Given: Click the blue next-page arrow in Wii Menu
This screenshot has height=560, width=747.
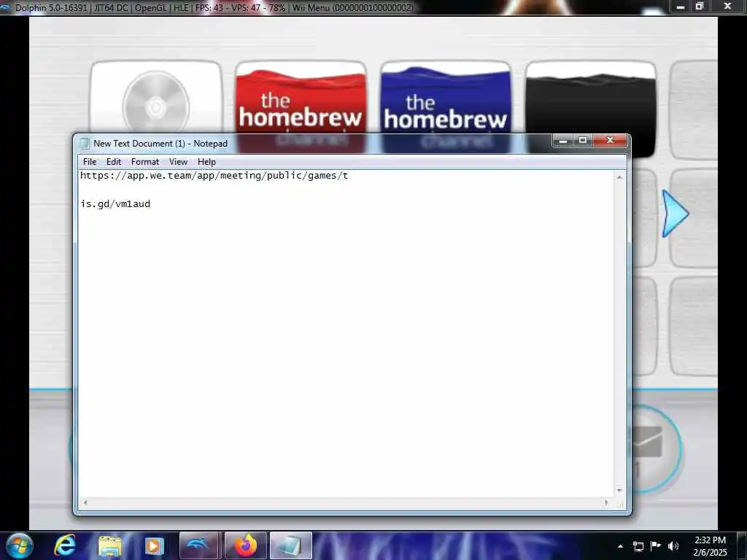Looking at the screenshot, I should point(675,214).
